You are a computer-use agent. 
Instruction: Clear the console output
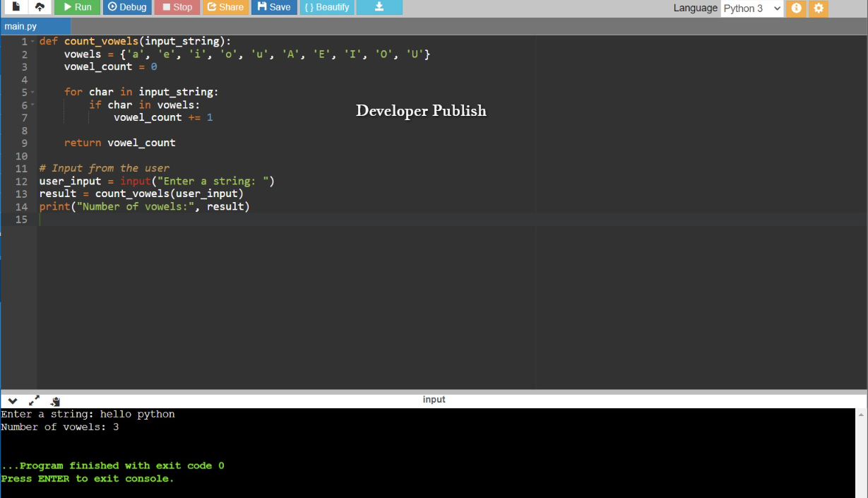coord(55,401)
